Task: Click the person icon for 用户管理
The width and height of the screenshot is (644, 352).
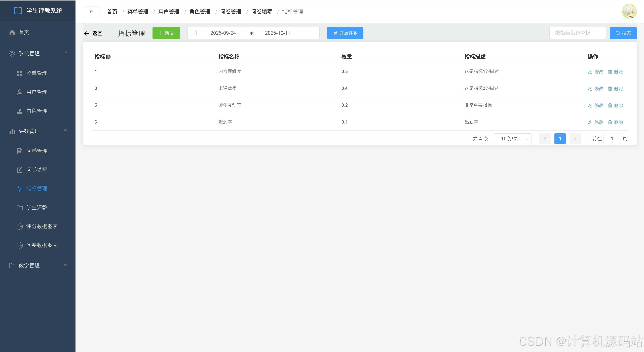Action: (20, 92)
